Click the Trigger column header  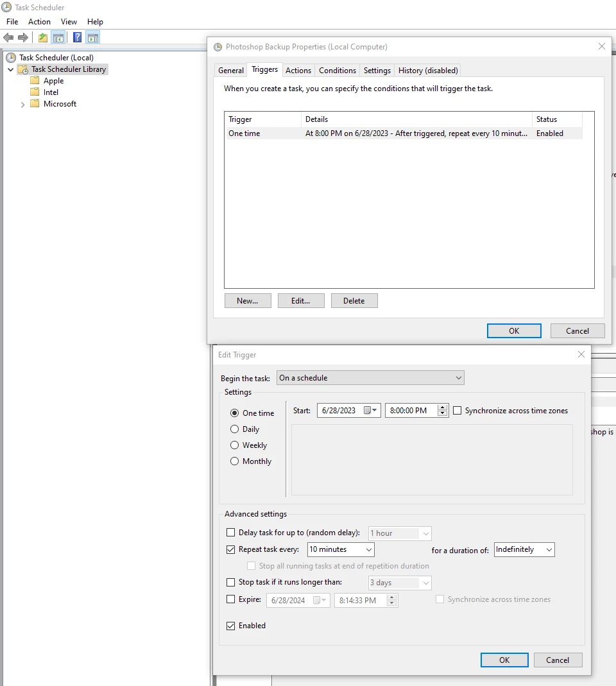click(x=263, y=119)
